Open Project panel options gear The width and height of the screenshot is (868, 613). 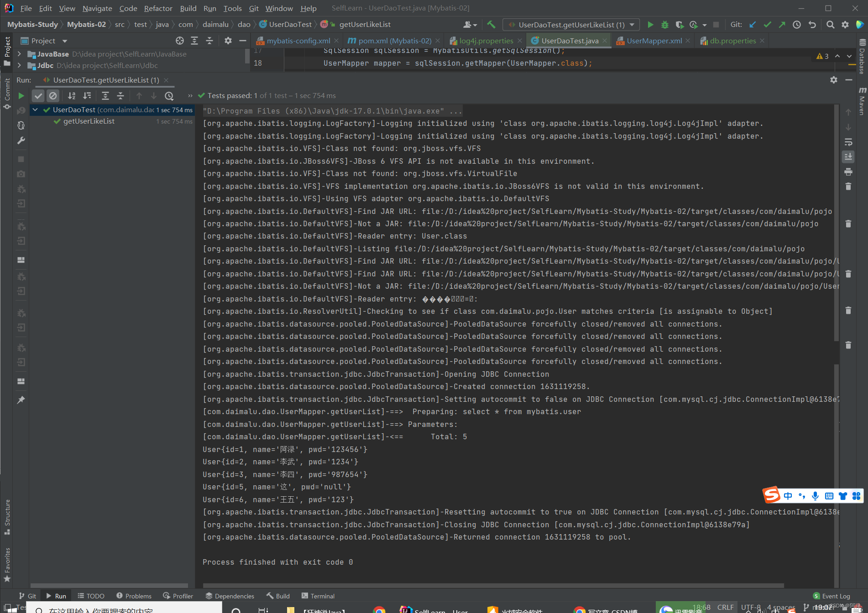point(228,41)
